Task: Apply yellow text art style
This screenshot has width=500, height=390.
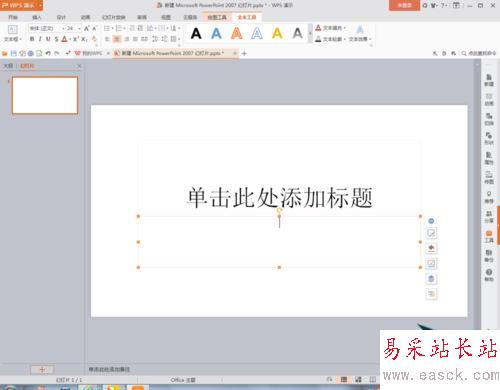Action: click(x=277, y=33)
